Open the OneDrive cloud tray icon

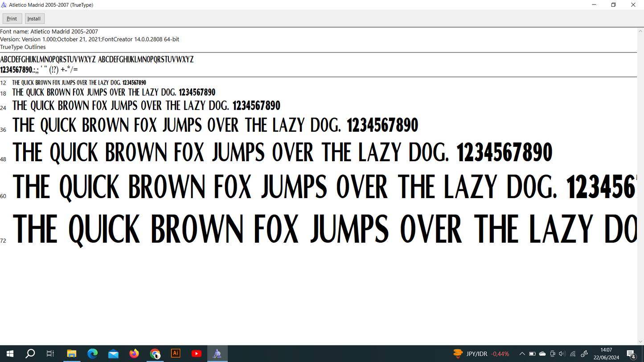pos(542,354)
